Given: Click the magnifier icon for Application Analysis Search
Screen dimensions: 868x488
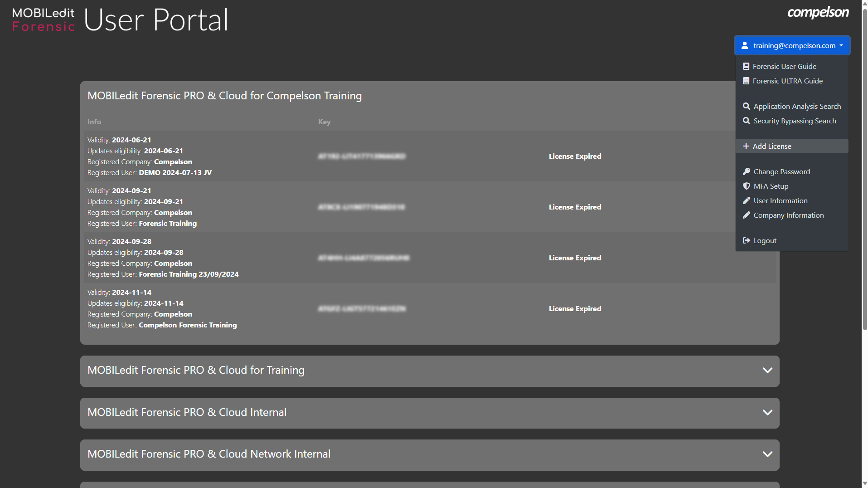Looking at the screenshot, I should pyautogui.click(x=746, y=106).
